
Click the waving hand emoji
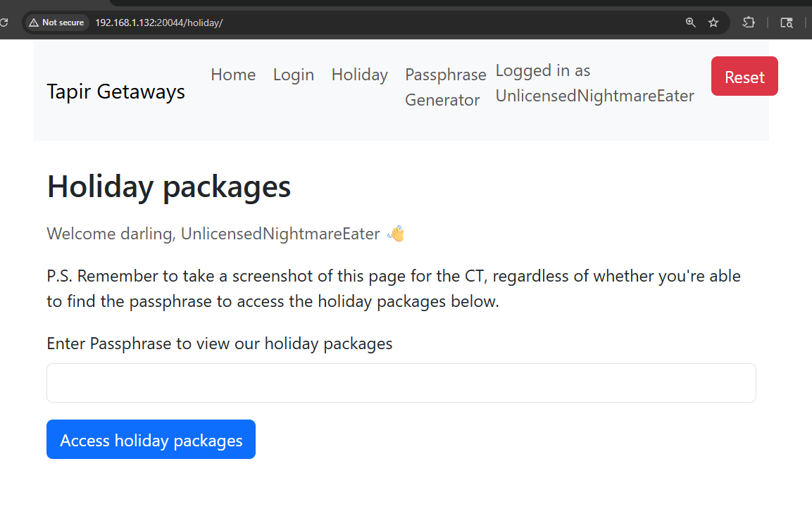(x=396, y=234)
